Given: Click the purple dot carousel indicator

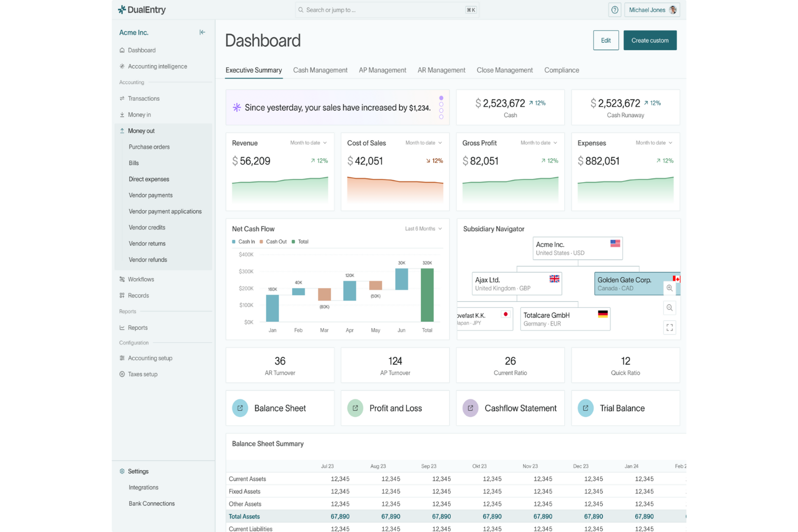Looking at the screenshot, I should point(441,98).
